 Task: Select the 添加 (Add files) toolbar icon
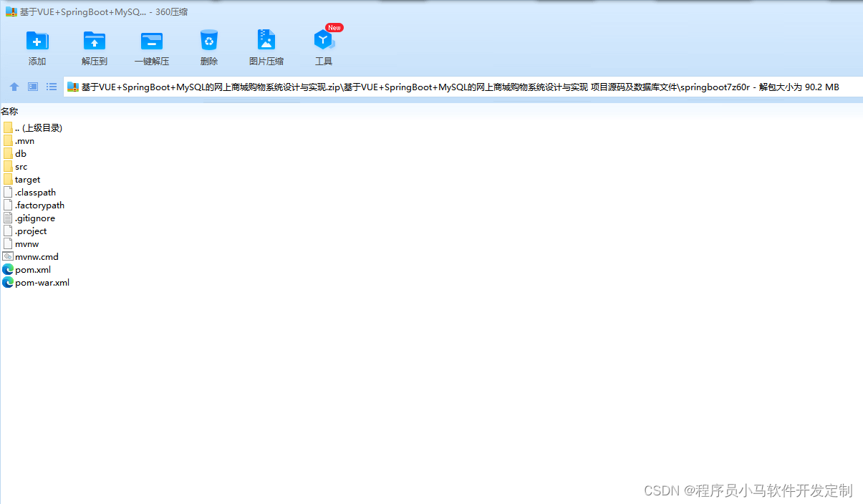pyautogui.click(x=37, y=45)
